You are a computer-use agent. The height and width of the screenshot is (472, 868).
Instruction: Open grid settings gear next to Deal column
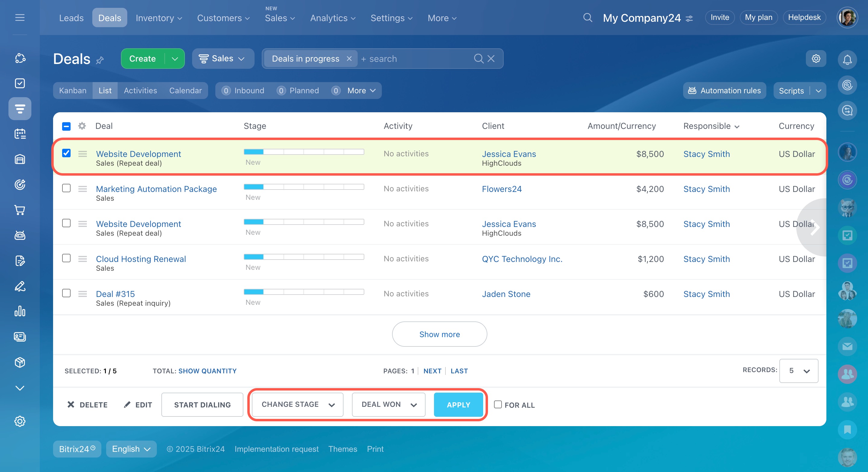(82, 126)
